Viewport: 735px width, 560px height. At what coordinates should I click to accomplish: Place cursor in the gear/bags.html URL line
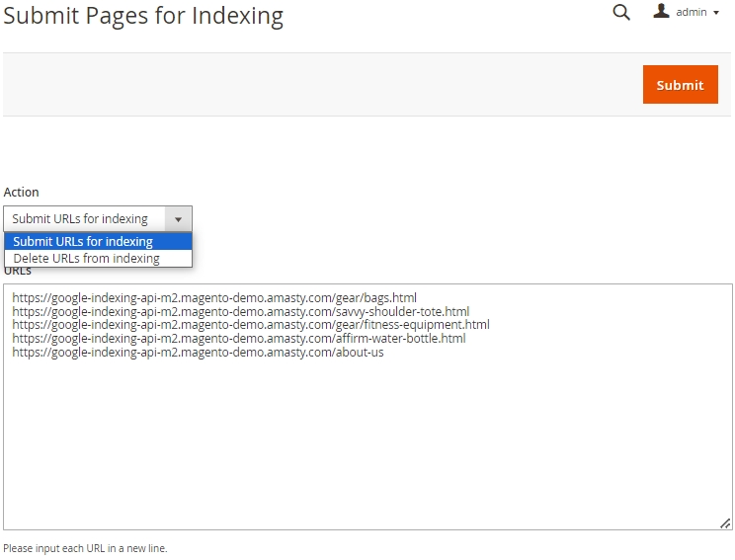(x=214, y=297)
